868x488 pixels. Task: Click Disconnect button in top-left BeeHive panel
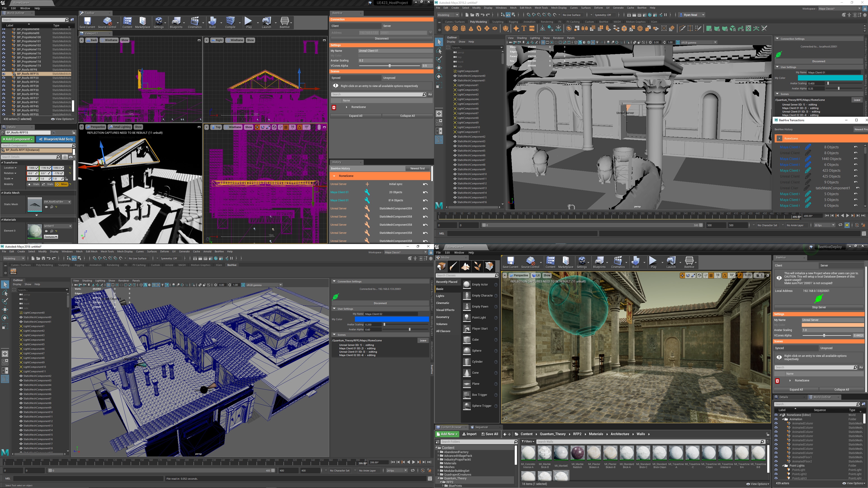coord(381,39)
